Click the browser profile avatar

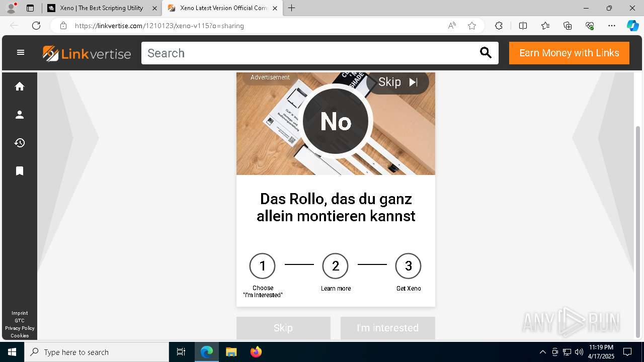pos(12,8)
